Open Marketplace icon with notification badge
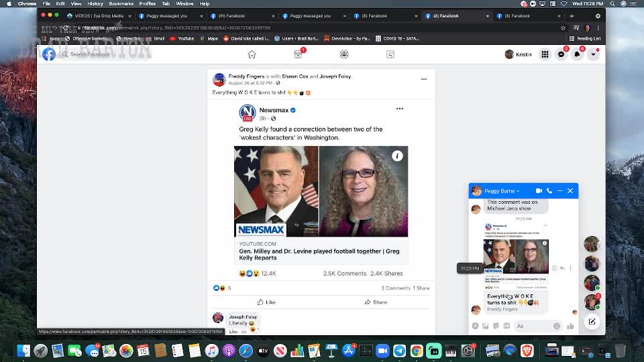Image resolution: width=644 pixels, height=362 pixels. pyautogui.click(x=299, y=54)
